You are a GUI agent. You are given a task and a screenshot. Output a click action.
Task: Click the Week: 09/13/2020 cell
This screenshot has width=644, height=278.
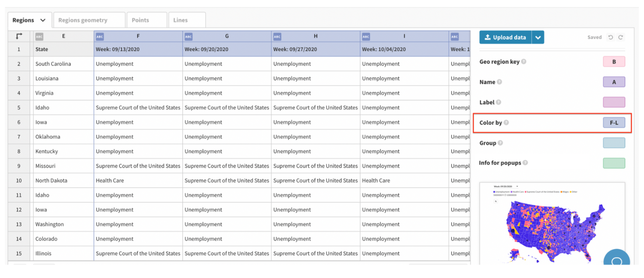[x=138, y=49]
